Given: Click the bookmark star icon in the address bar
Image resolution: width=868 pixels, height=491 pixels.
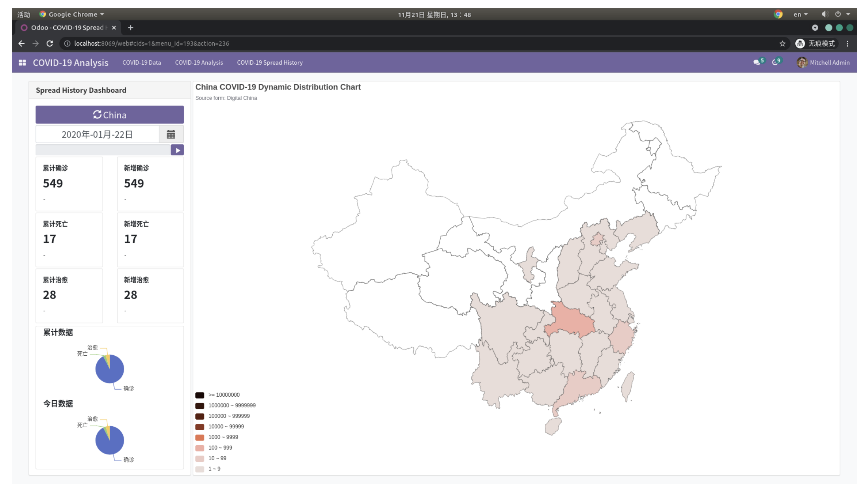Looking at the screenshot, I should point(783,43).
